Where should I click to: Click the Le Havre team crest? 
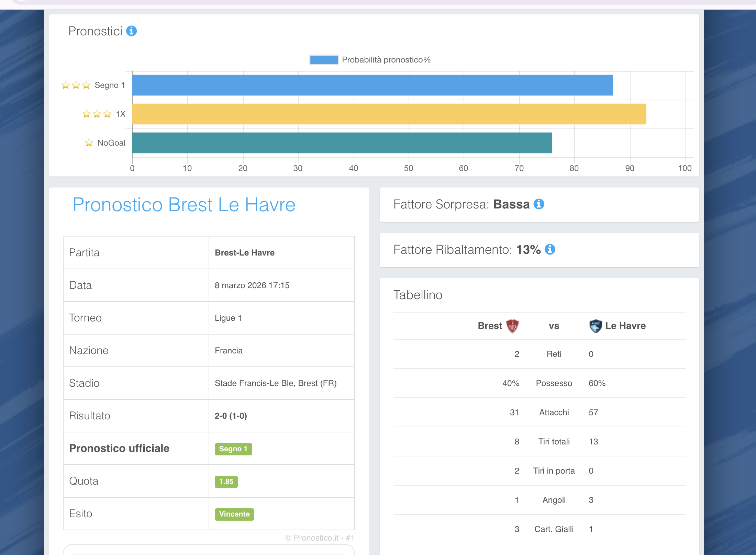(596, 326)
